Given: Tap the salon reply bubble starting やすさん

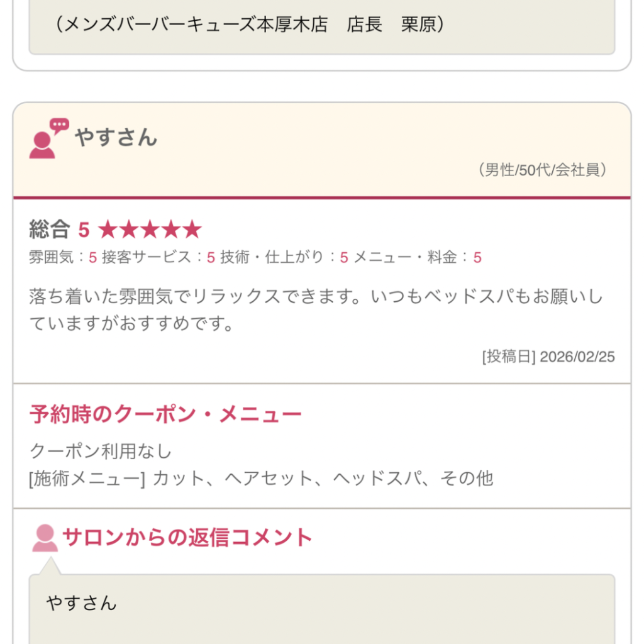Looking at the screenshot, I should coord(321,608).
